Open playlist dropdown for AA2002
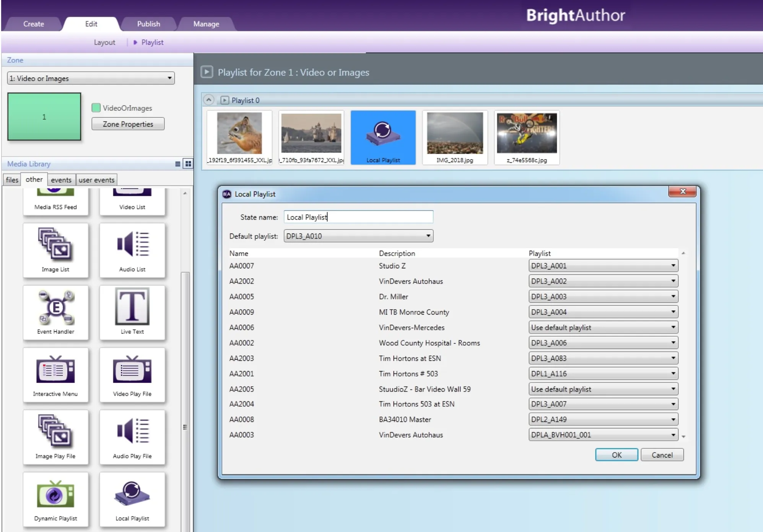 603,281
